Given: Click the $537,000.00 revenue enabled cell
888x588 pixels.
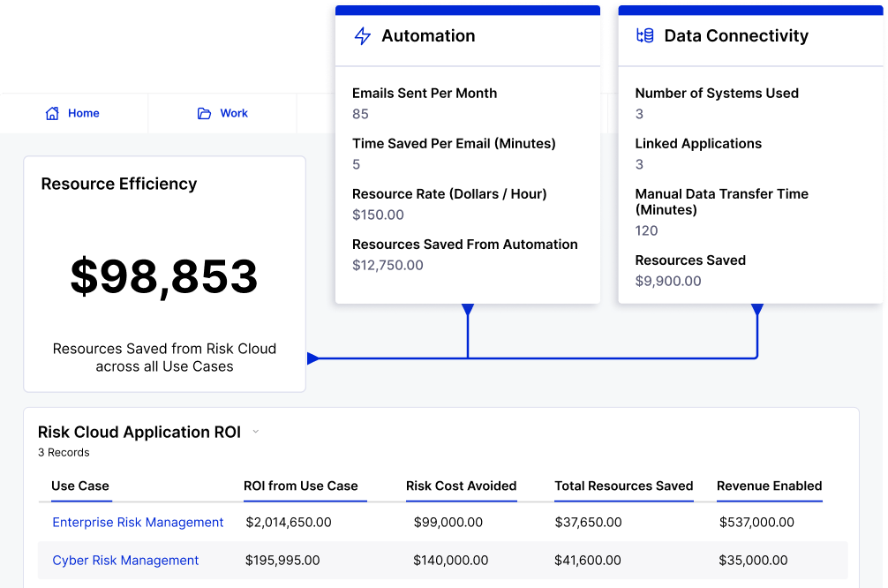Looking at the screenshot, I should point(756,523).
